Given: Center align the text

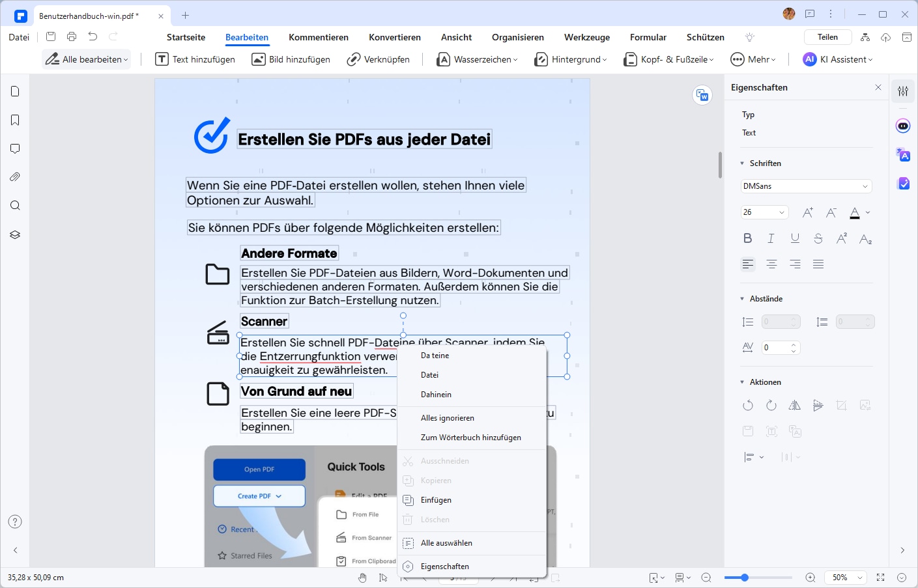Looking at the screenshot, I should click(x=771, y=264).
